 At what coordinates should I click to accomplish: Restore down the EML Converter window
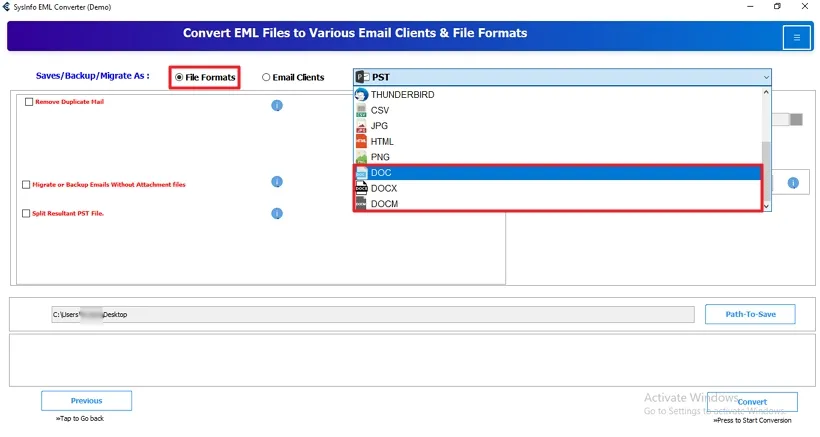pos(777,7)
